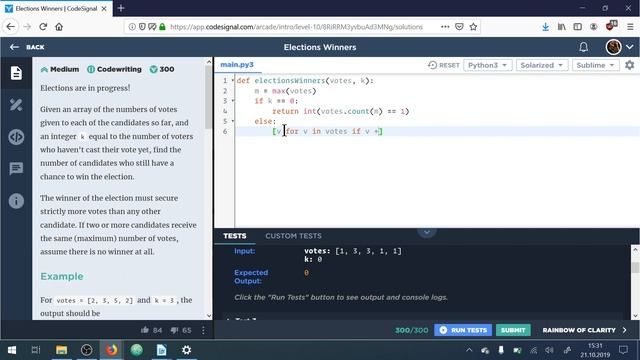
Task: Click the thumbs up icon with 84
Action: [144, 330]
